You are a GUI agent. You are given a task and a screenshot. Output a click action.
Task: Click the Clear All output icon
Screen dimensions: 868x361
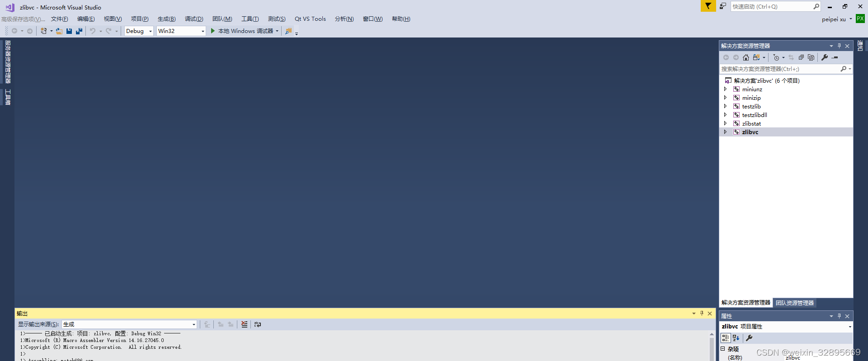(x=245, y=324)
